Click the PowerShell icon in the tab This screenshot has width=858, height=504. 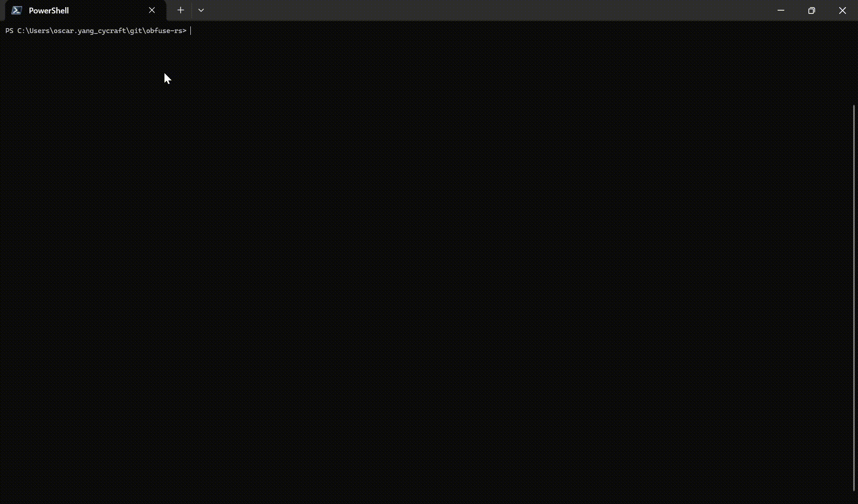coord(17,10)
